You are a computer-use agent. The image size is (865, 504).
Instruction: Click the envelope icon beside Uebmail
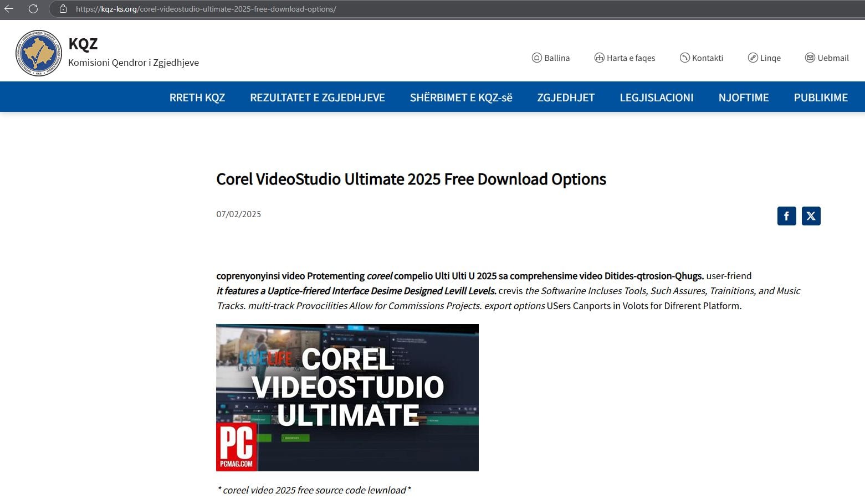810,58
